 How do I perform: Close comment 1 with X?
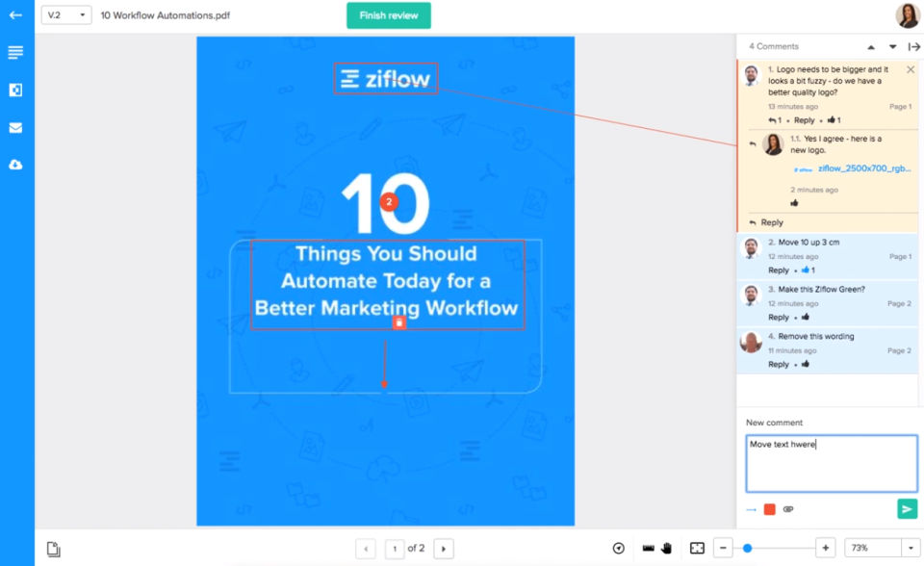tap(911, 69)
